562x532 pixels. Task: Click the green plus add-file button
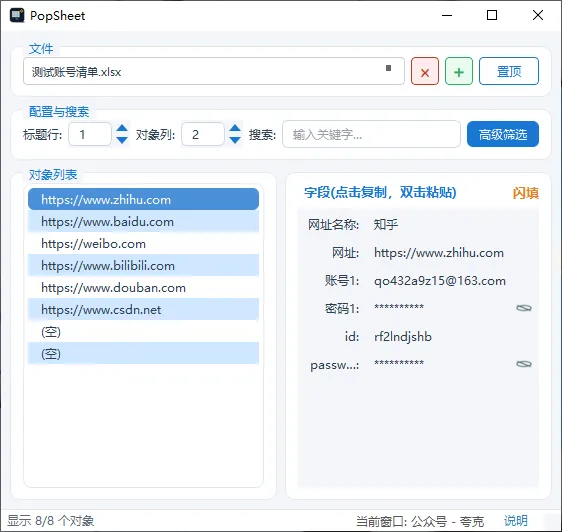point(459,71)
